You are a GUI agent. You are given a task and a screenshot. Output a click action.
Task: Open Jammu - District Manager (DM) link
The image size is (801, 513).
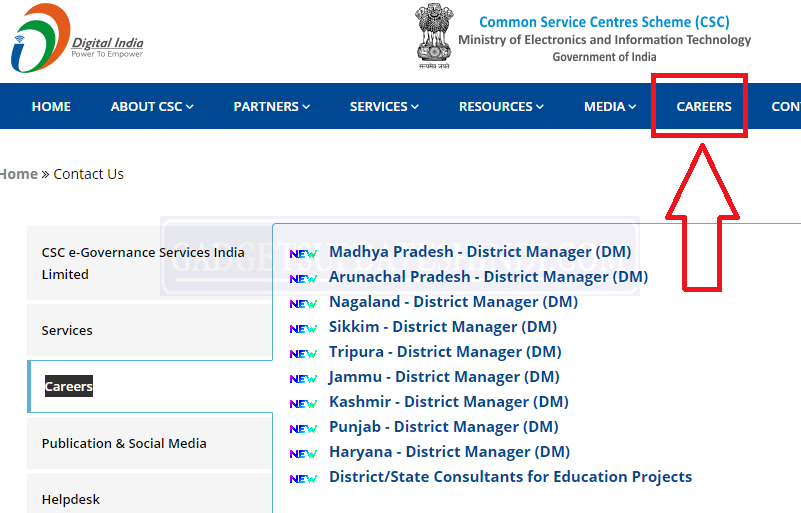444,377
